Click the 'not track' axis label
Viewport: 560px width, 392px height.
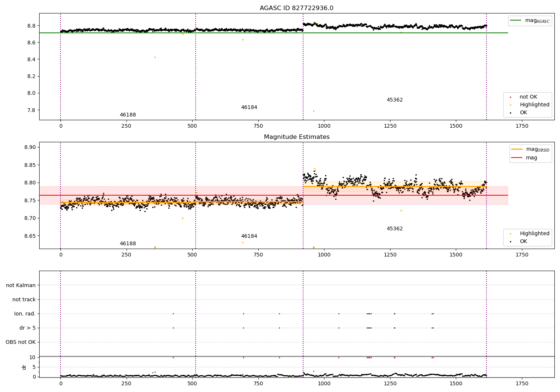click(24, 299)
